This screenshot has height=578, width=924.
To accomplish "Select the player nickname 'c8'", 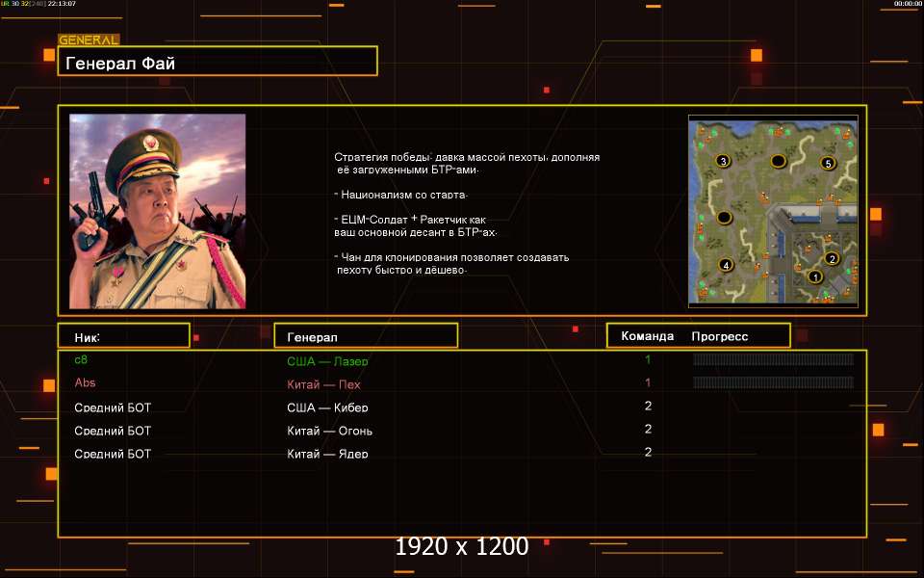I will click(81, 359).
